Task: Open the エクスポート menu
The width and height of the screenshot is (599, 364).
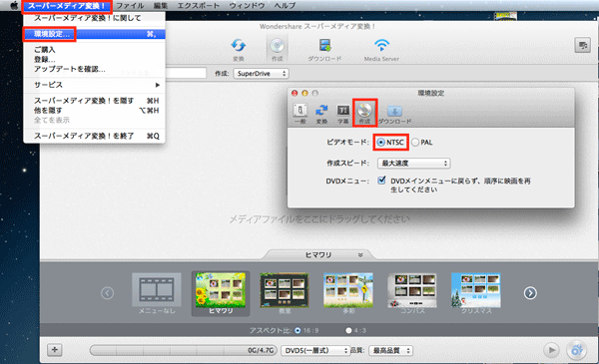Action: pyautogui.click(x=198, y=6)
